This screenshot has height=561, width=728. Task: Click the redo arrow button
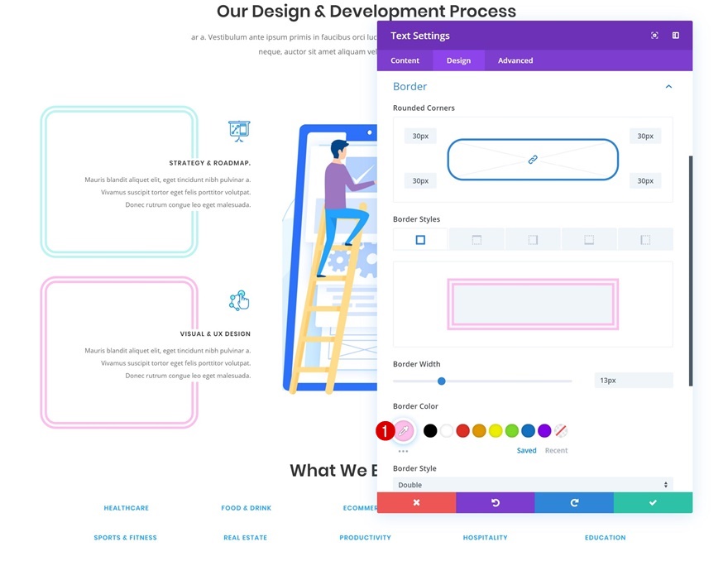coord(574,502)
